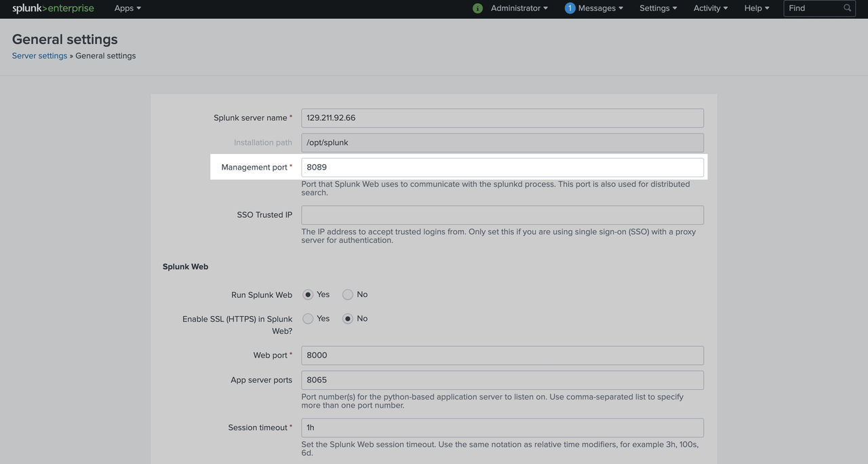The height and width of the screenshot is (464, 868).
Task: Open the Server settings breadcrumb link
Action: coord(39,55)
